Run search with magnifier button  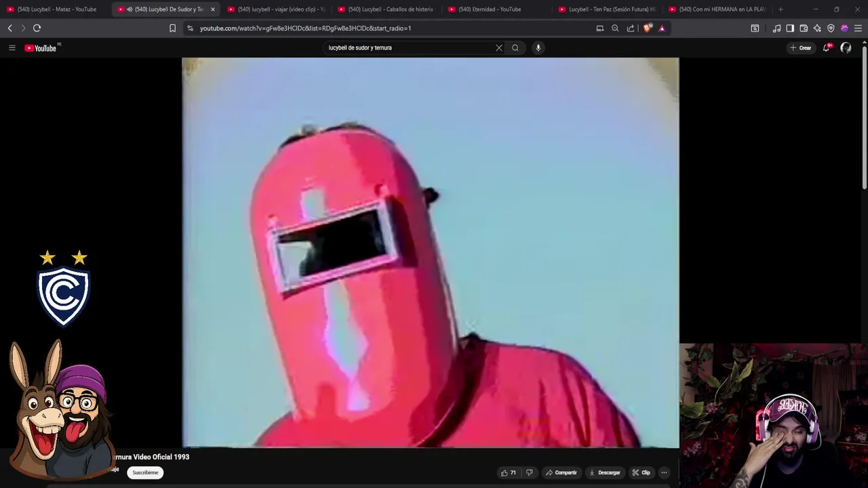(515, 47)
